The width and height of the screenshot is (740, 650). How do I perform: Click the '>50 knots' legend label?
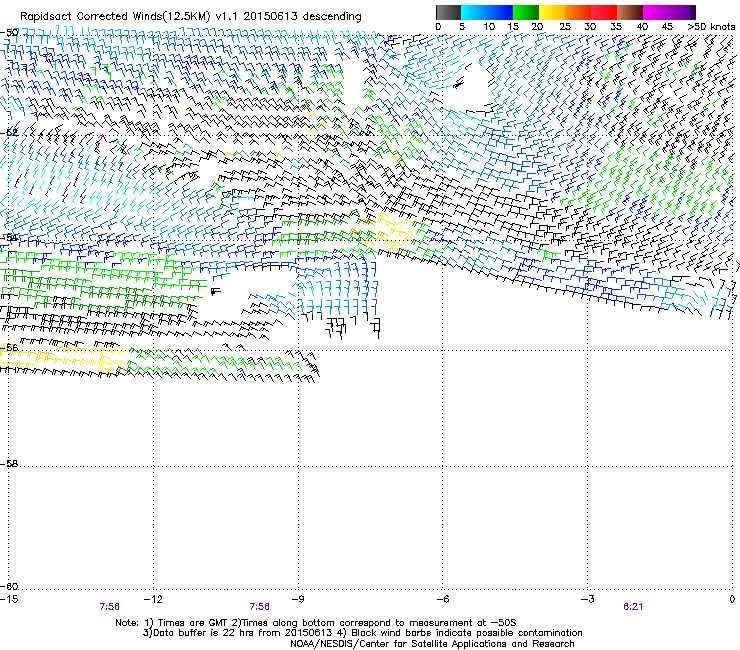pyautogui.click(x=711, y=27)
